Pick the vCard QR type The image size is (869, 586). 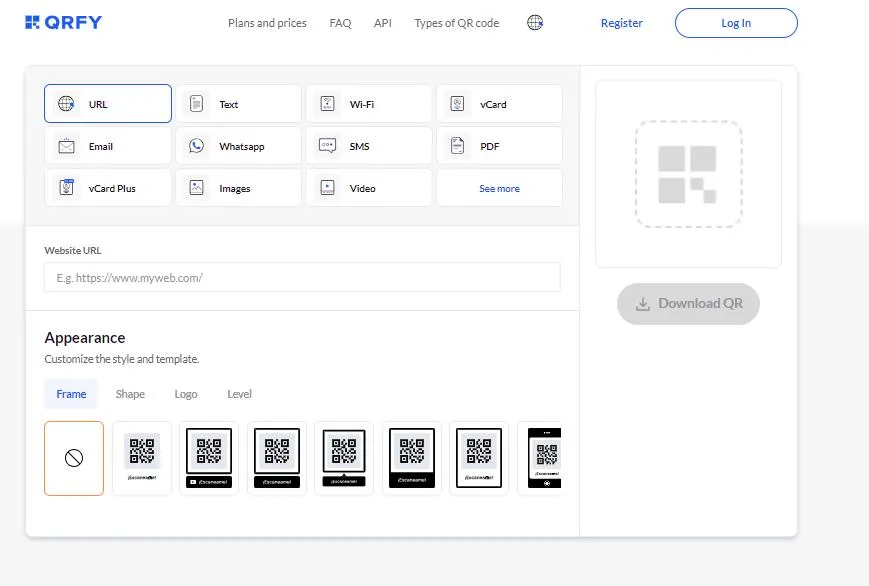[x=499, y=104]
